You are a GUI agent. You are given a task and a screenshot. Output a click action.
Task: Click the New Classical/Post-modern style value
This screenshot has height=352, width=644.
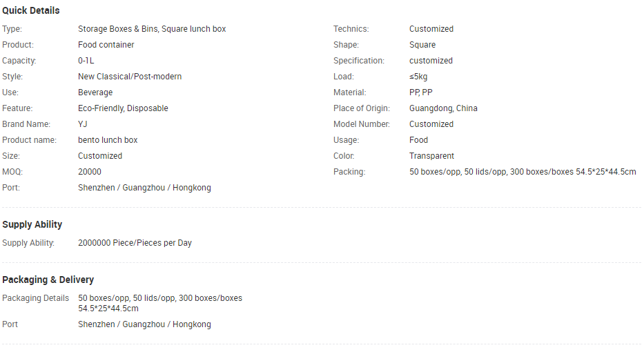[x=130, y=77]
